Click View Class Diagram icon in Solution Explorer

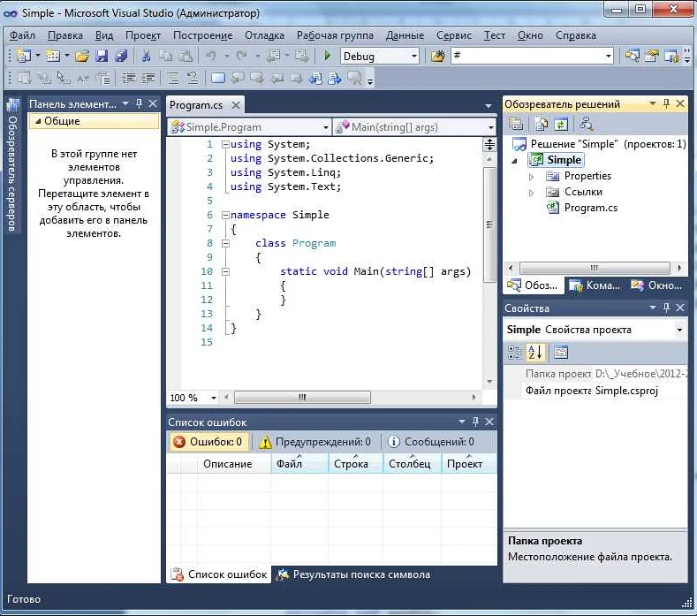(x=586, y=124)
